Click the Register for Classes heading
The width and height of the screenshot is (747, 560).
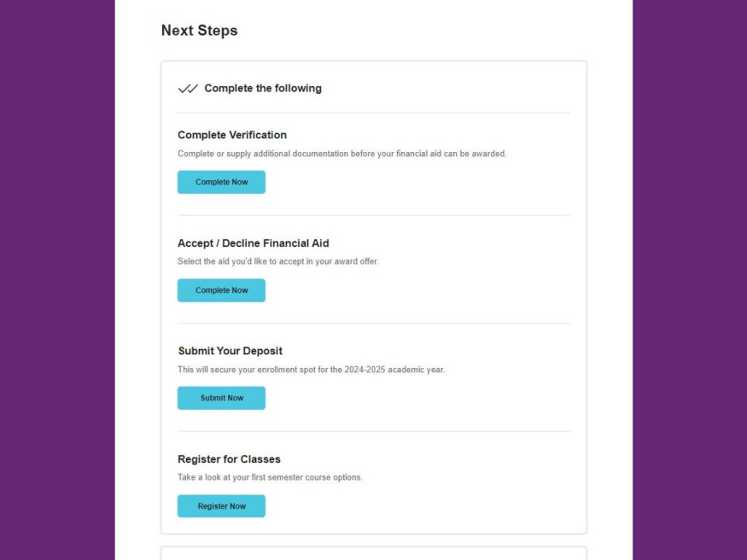click(229, 459)
